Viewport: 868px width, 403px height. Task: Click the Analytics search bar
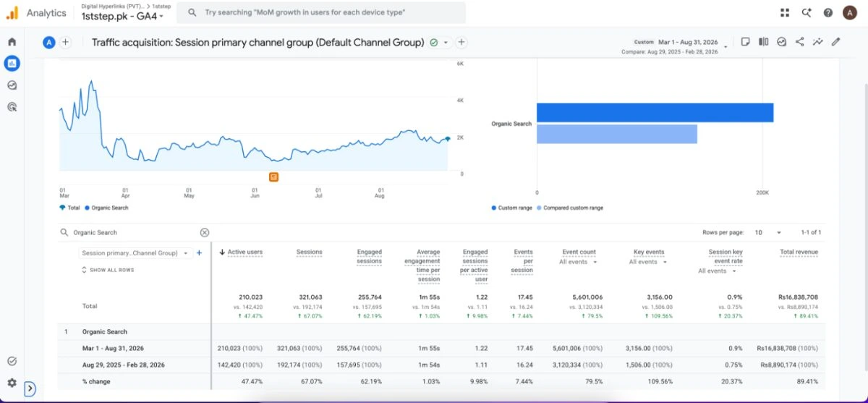[321, 12]
